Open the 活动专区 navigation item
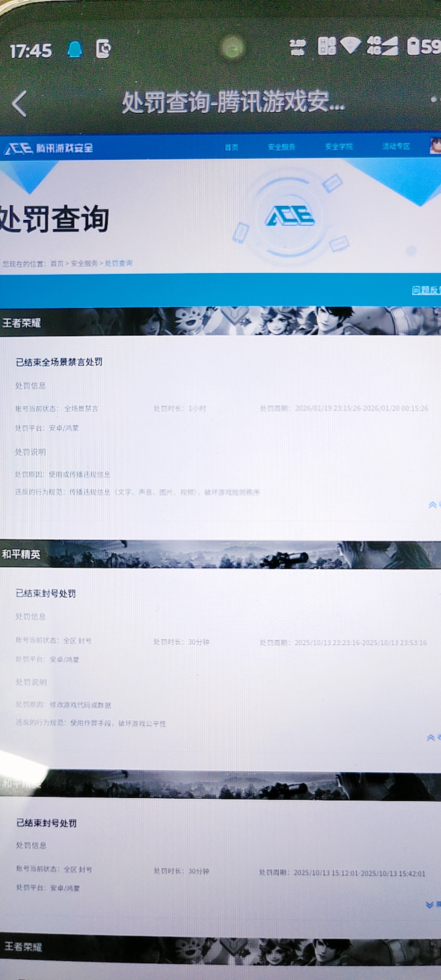This screenshot has width=441, height=980. coord(396,146)
